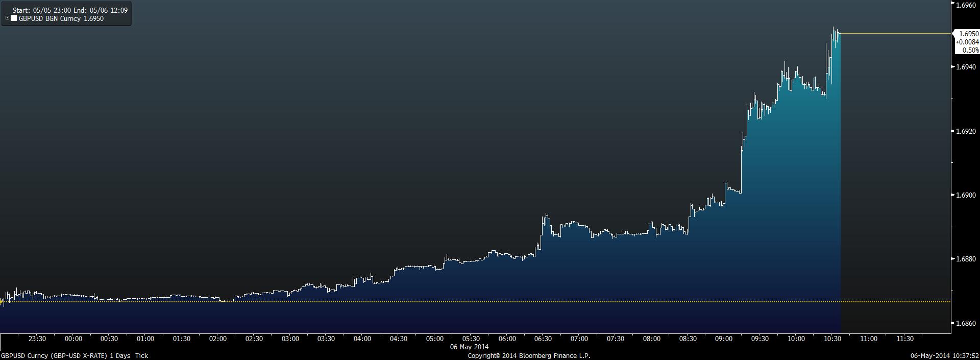980x360 pixels.
Task: Click the 03:00 time axis label
Action: pyautogui.click(x=290, y=339)
